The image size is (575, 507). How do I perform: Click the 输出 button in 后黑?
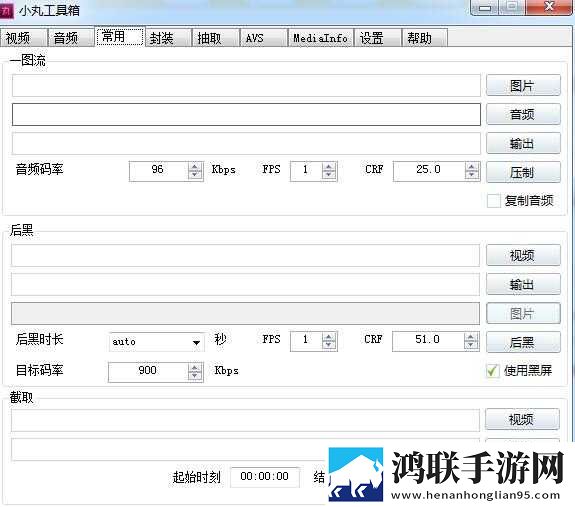[x=523, y=284]
